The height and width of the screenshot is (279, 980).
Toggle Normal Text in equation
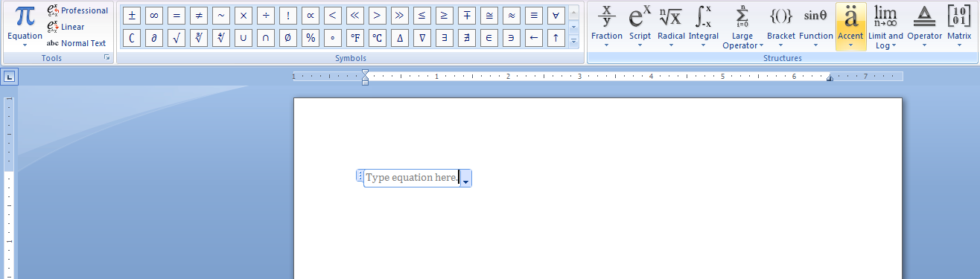tap(77, 43)
